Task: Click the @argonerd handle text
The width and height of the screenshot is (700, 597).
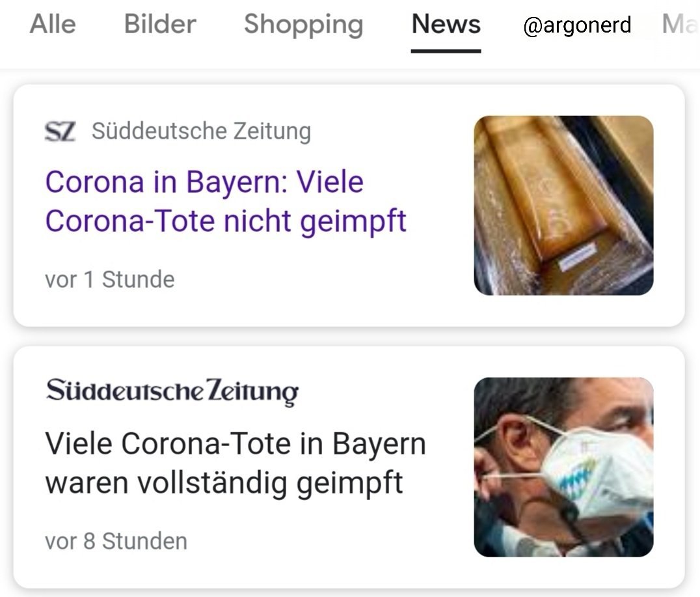Action: [x=577, y=25]
